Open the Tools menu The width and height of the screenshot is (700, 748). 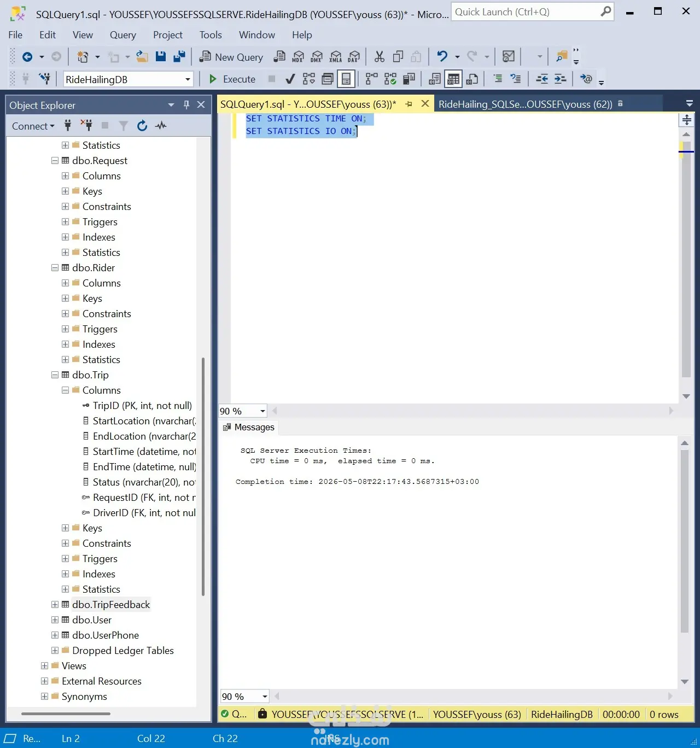[x=211, y=35]
